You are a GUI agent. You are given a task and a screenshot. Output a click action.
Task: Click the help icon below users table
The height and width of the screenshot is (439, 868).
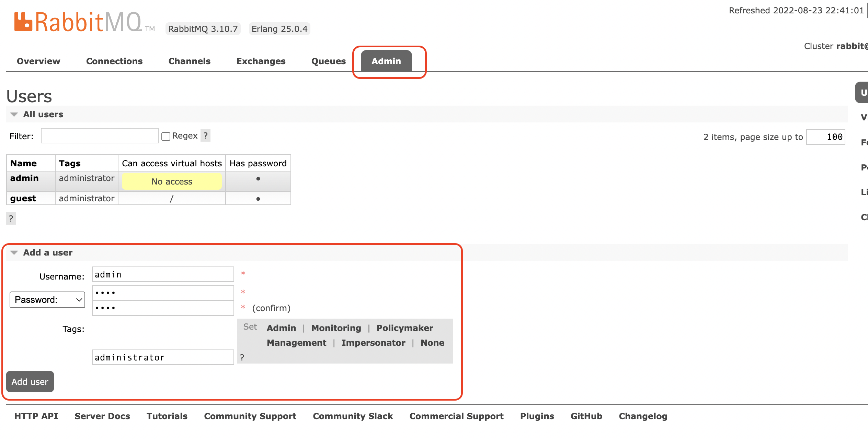click(11, 218)
